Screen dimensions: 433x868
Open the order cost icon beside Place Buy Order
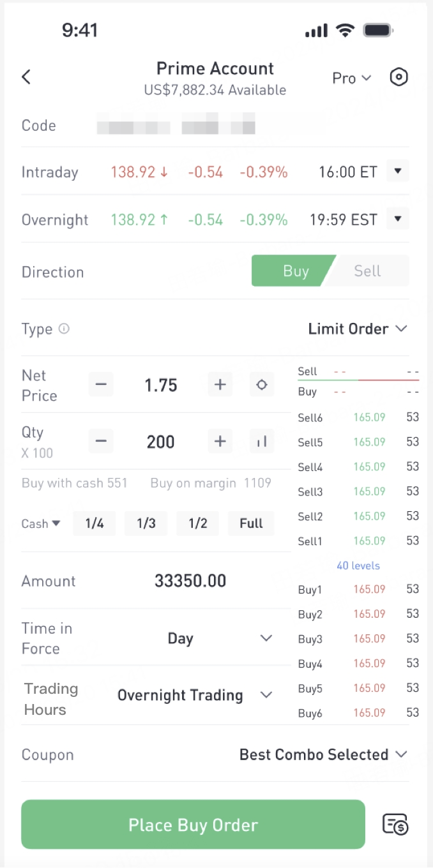[x=395, y=825]
